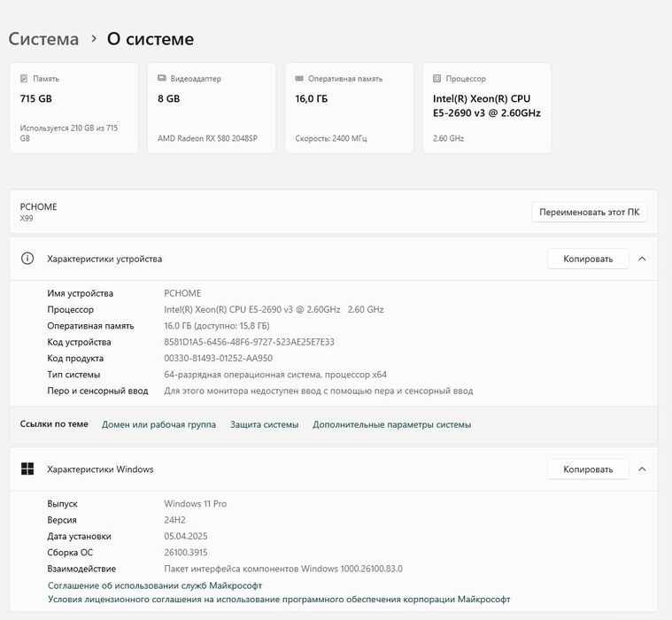Select the PCHOME name in header card
The width and height of the screenshot is (672, 620).
[39, 206]
